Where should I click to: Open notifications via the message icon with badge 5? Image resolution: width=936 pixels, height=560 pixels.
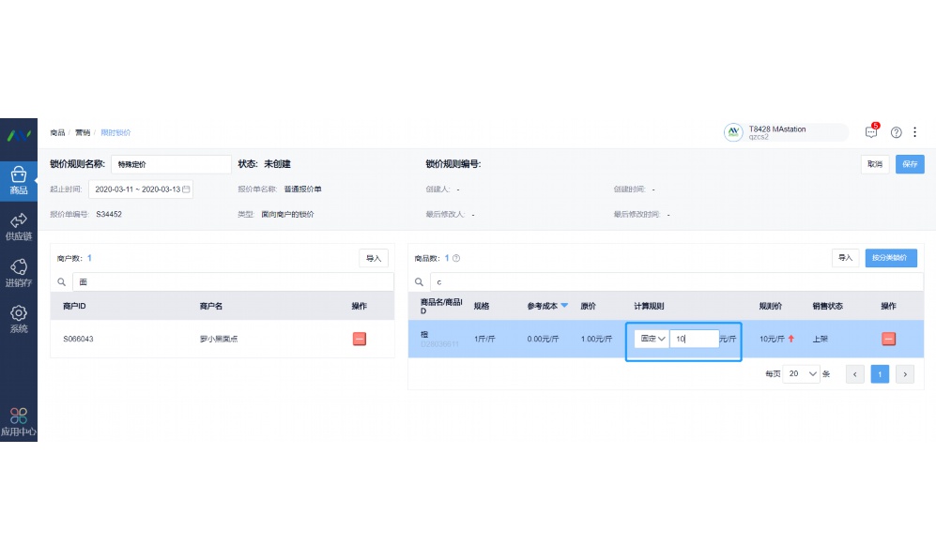[871, 131]
